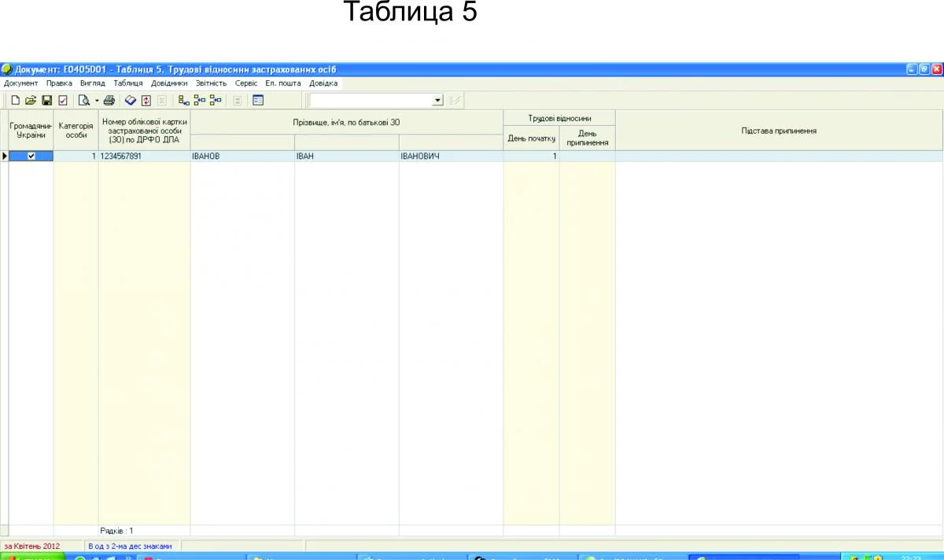Open the Вигляд menu
Screen dimensions: 944x560
(93, 83)
